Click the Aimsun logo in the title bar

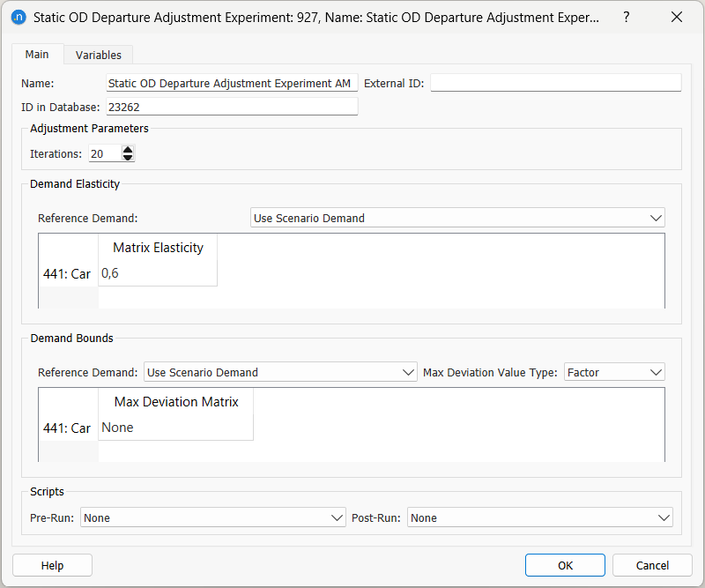(x=19, y=17)
